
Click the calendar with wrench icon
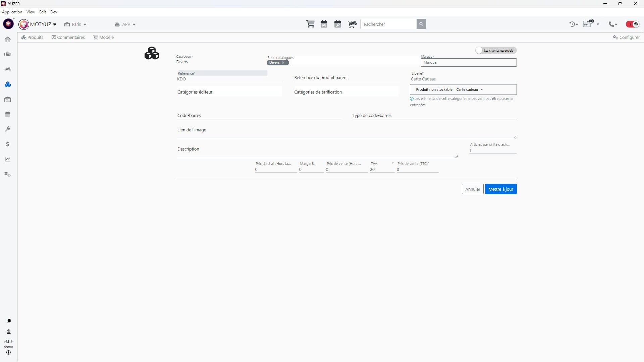pos(338,24)
